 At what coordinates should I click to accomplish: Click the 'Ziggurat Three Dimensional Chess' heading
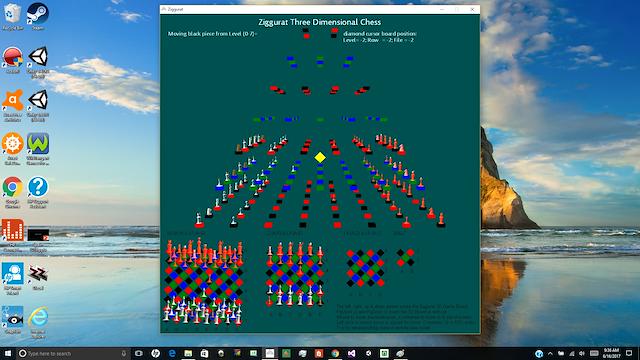320,22
